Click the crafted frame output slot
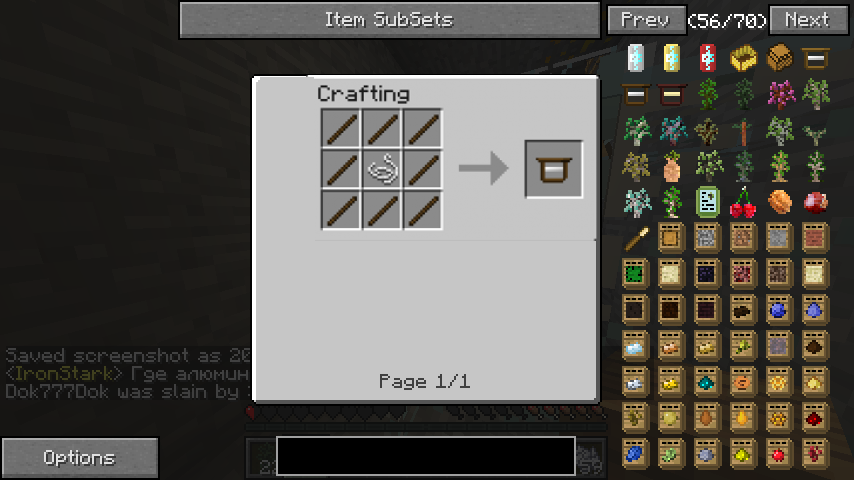Viewport: 854px width, 480px height. (553, 169)
